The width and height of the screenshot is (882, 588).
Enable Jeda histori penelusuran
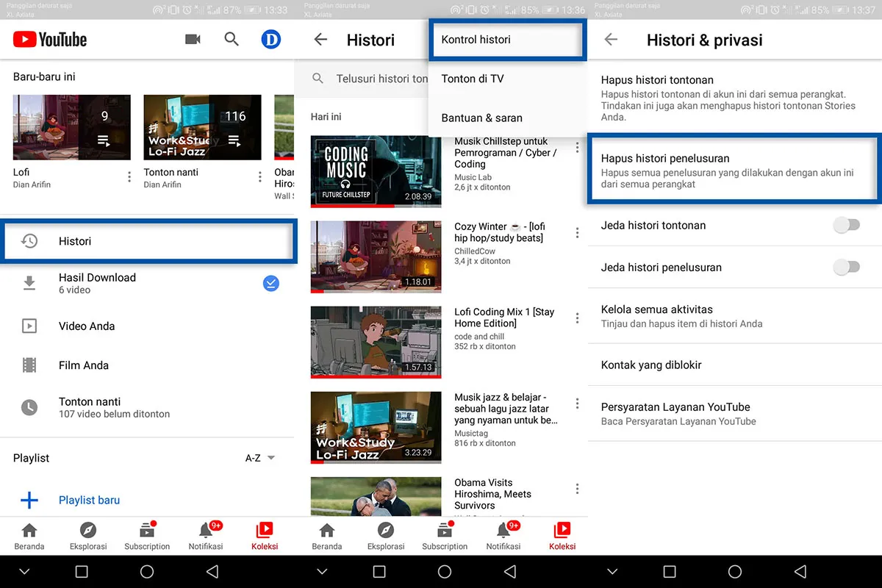click(847, 268)
